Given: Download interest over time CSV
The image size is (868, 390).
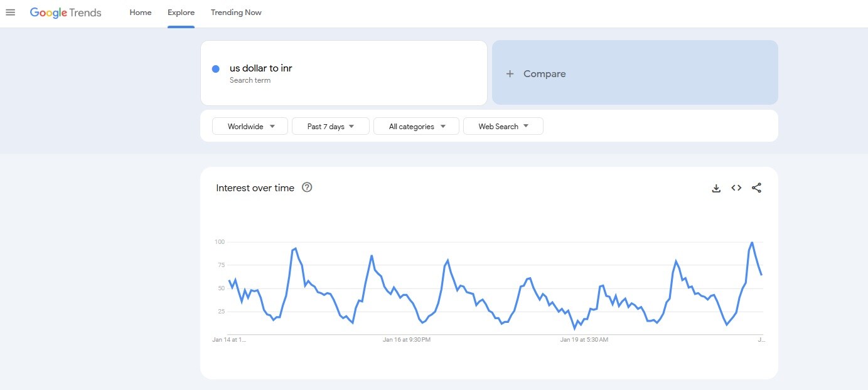Looking at the screenshot, I should [716, 188].
